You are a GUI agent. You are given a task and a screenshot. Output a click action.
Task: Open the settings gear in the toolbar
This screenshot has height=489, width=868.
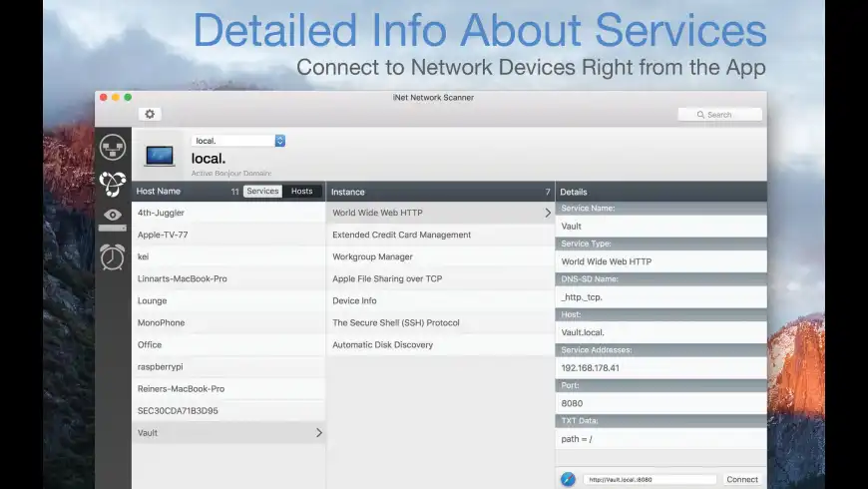tap(150, 114)
